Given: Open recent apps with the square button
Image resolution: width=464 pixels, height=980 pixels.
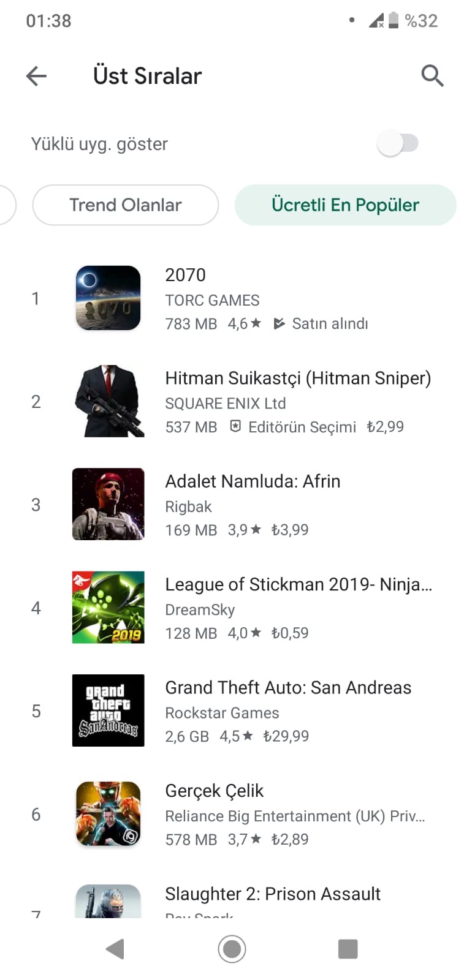Looking at the screenshot, I should (x=348, y=949).
